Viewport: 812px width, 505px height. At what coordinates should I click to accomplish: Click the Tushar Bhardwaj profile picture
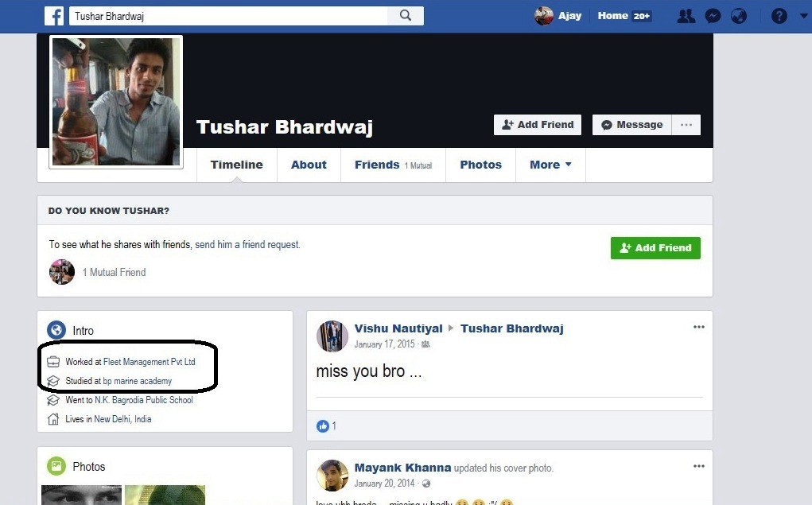point(116,102)
